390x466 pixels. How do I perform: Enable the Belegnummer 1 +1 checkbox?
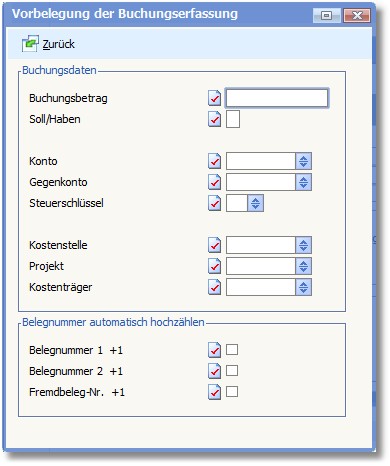[232, 350]
